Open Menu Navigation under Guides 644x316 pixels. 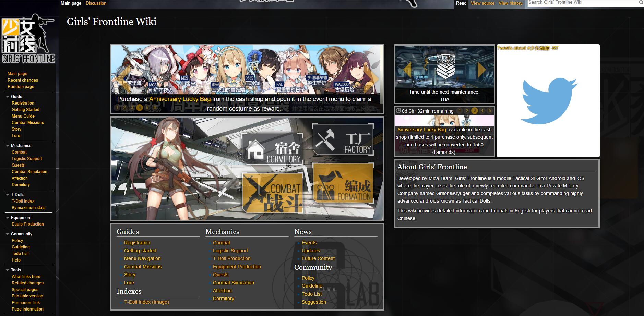click(142, 258)
